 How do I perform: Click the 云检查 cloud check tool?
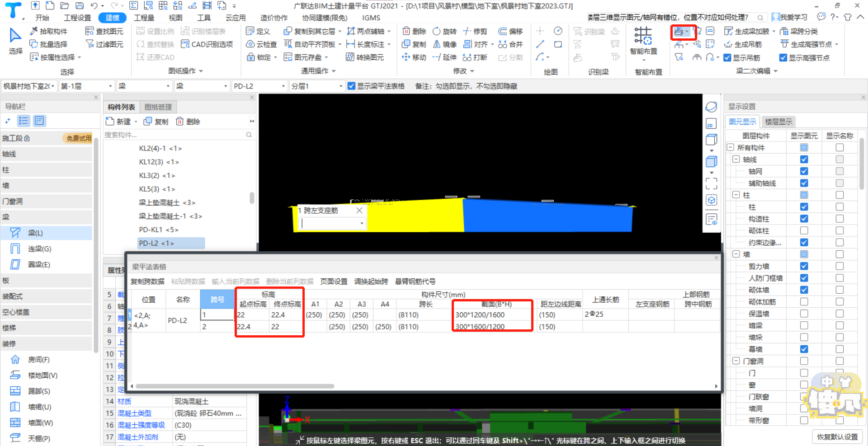pyautogui.click(x=261, y=44)
